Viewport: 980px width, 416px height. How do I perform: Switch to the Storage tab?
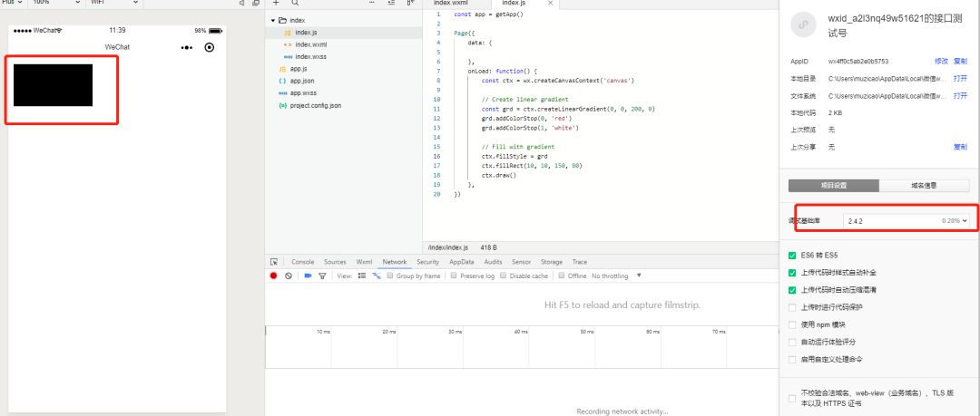pyautogui.click(x=552, y=262)
